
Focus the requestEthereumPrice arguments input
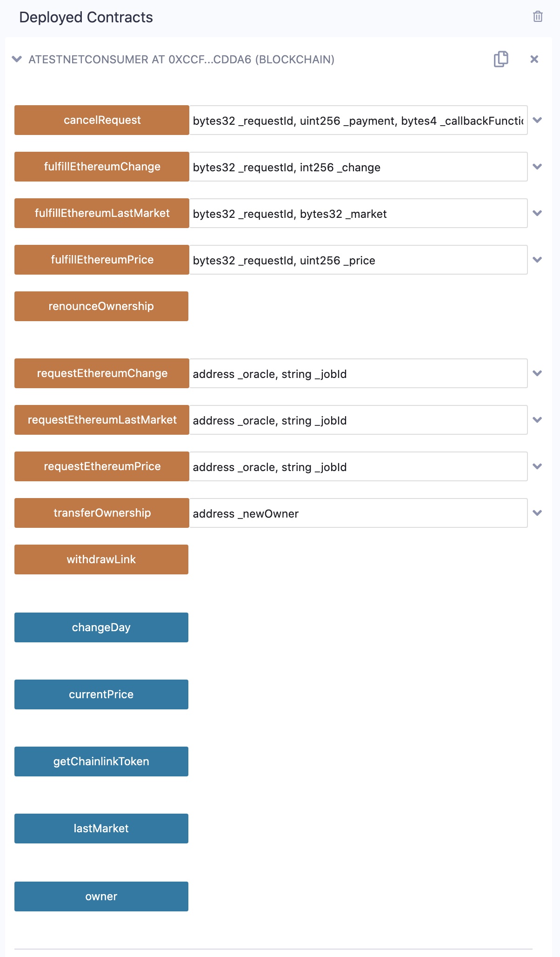358,466
